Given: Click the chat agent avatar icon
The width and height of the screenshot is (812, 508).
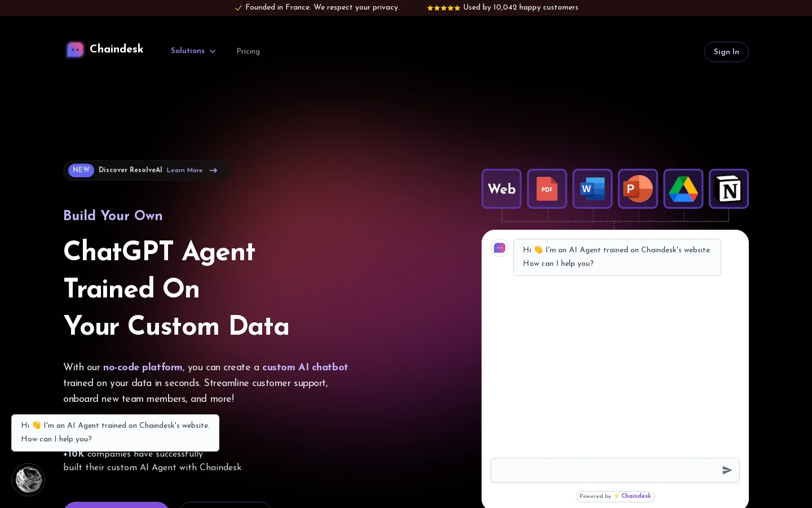Looking at the screenshot, I should (x=500, y=248).
